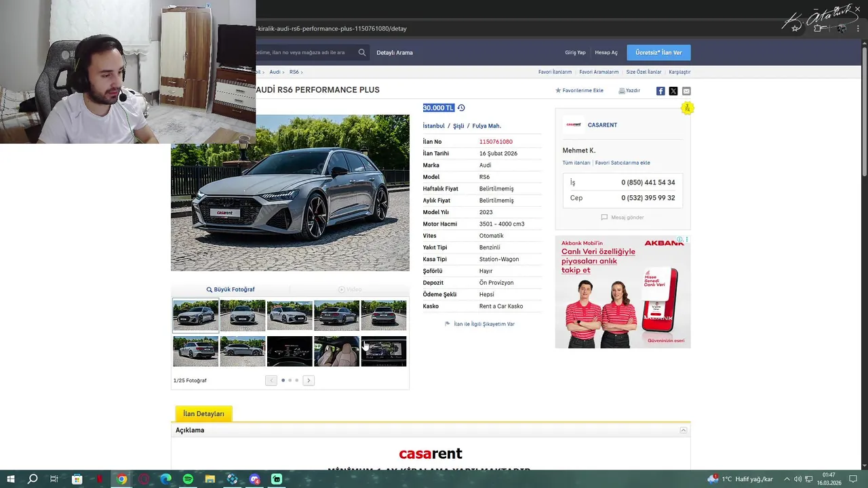The height and width of the screenshot is (488, 868).
Task: Click the Chrome address bar URL
Action: (331, 28)
